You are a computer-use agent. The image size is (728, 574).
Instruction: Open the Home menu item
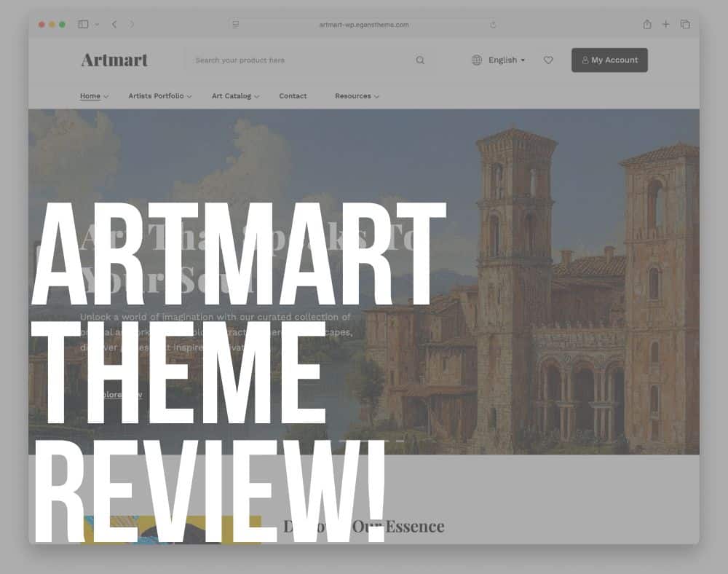(90, 95)
